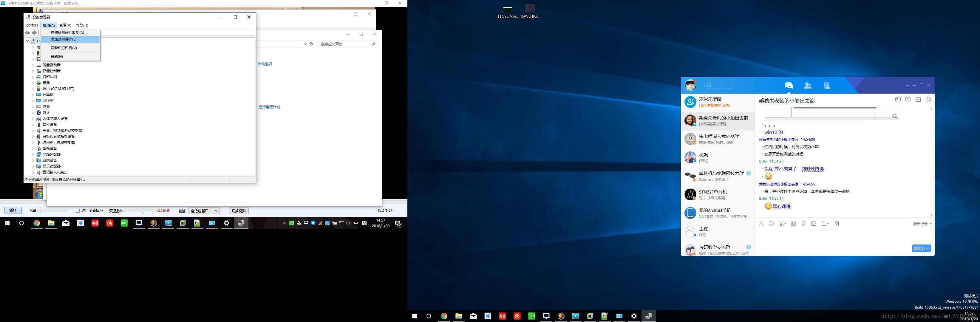This screenshot has height=322, width=980.
Task: Expand the 网络适配器 category
Action: [x=33, y=154]
